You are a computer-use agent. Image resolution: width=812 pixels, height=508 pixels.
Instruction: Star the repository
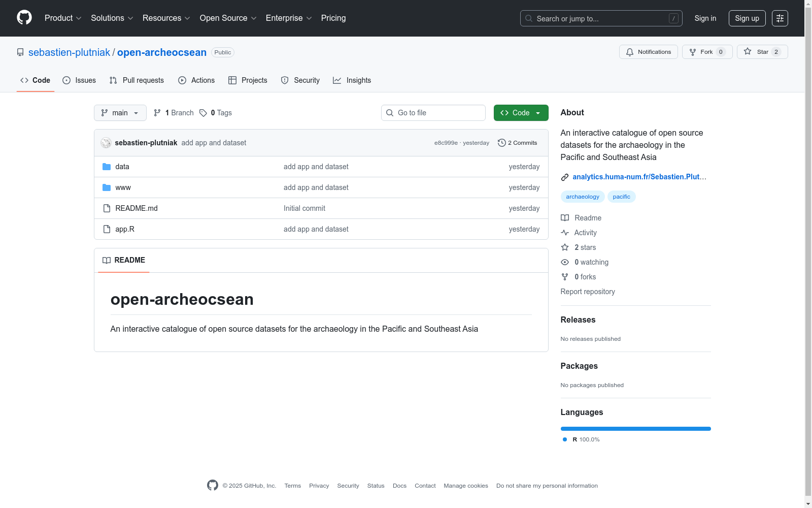(762, 52)
